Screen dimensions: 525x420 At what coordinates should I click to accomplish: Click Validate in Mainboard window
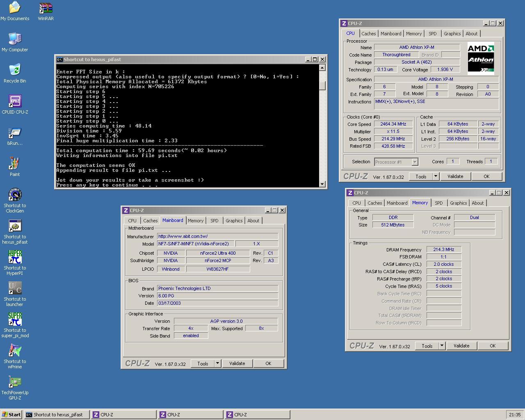click(x=237, y=364)
